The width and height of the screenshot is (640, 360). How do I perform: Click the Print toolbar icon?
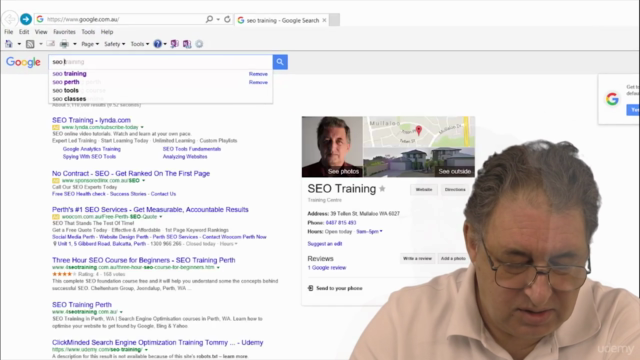[x=64, y=44]
